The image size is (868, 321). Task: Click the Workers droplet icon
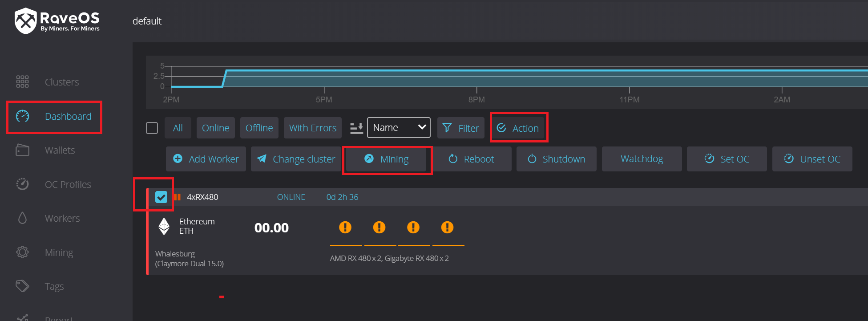tap(22, 218)
